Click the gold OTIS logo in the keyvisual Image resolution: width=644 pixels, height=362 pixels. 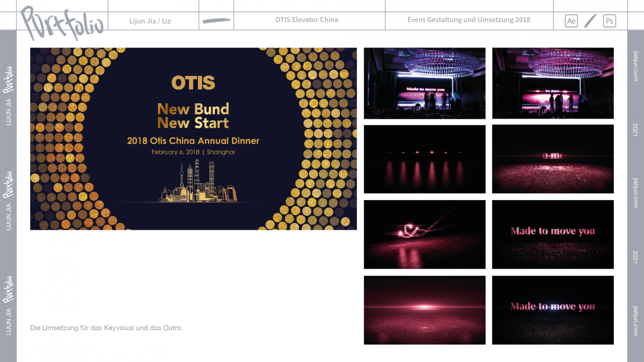coord(193,83)
